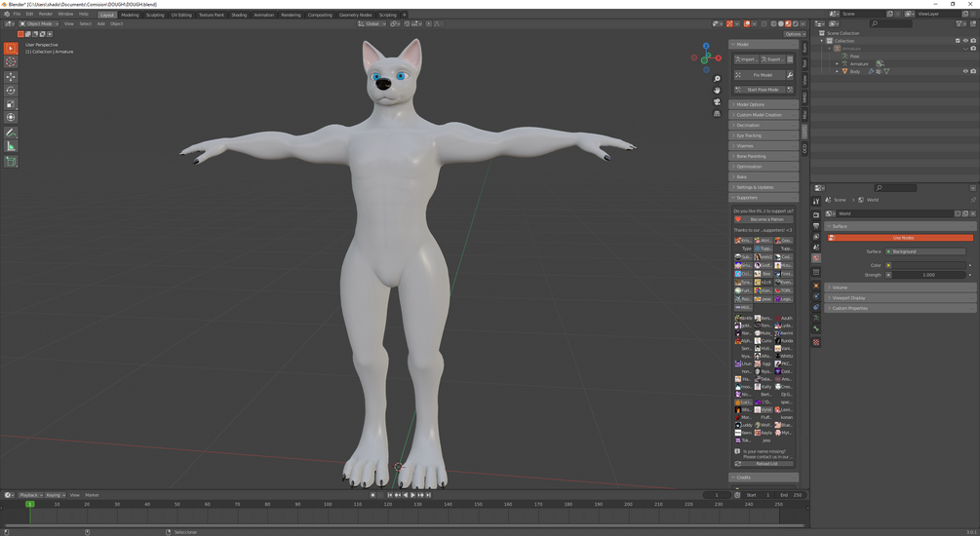Switch to Wireframe viewport shading
Screen dimensions: 980x536
point(773,23)
